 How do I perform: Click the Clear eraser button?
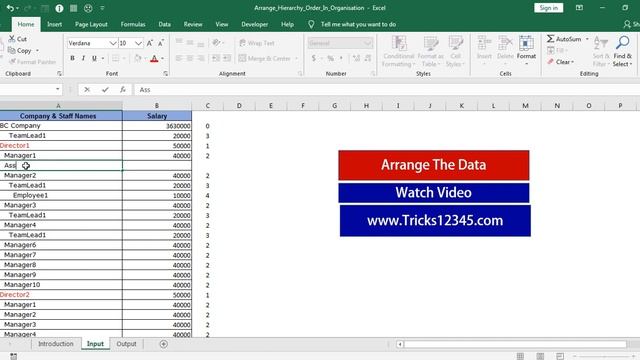[x=561, y=62]
